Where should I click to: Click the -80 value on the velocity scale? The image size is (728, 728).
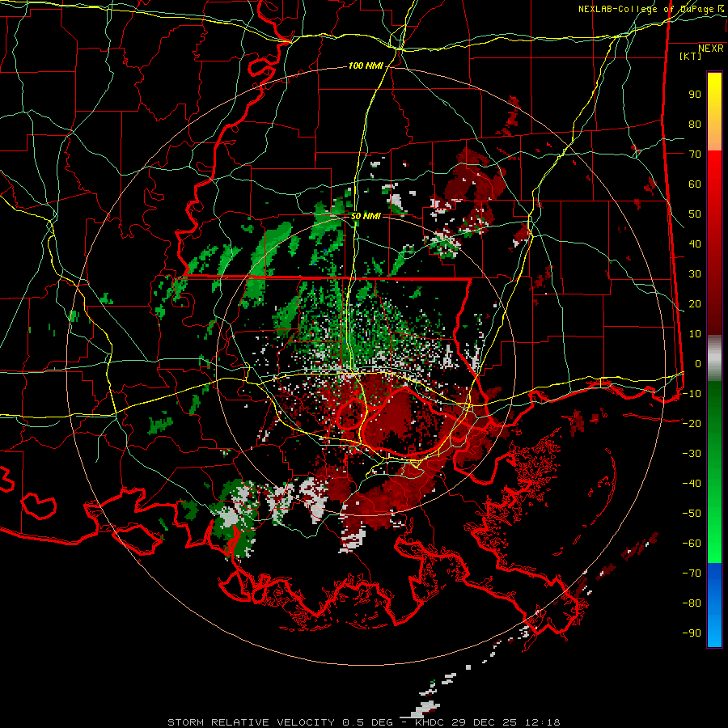692,603
